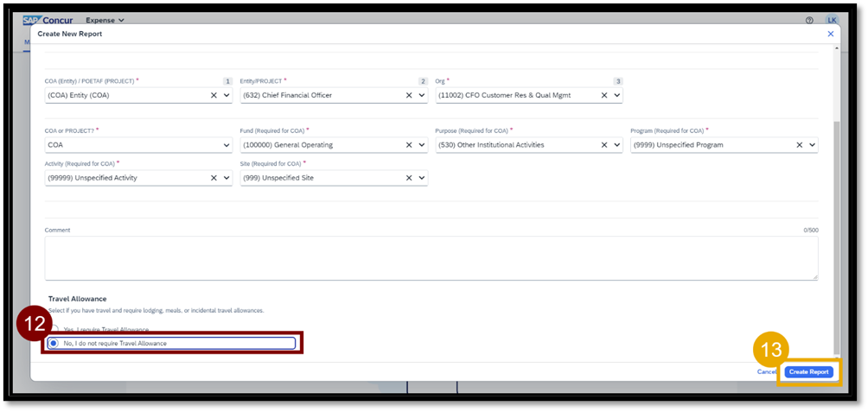Click into the Comment text area

431,257
